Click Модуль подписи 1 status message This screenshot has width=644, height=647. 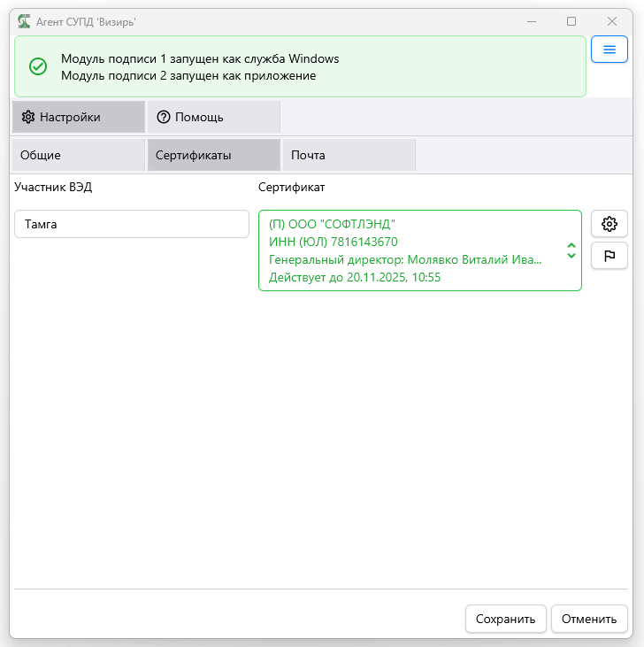click(x=200, y=58)
